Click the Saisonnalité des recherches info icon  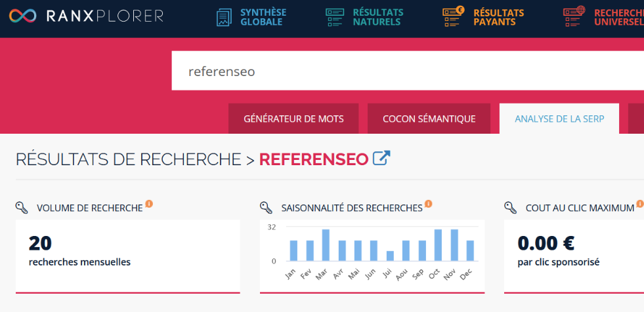[429, 204]
